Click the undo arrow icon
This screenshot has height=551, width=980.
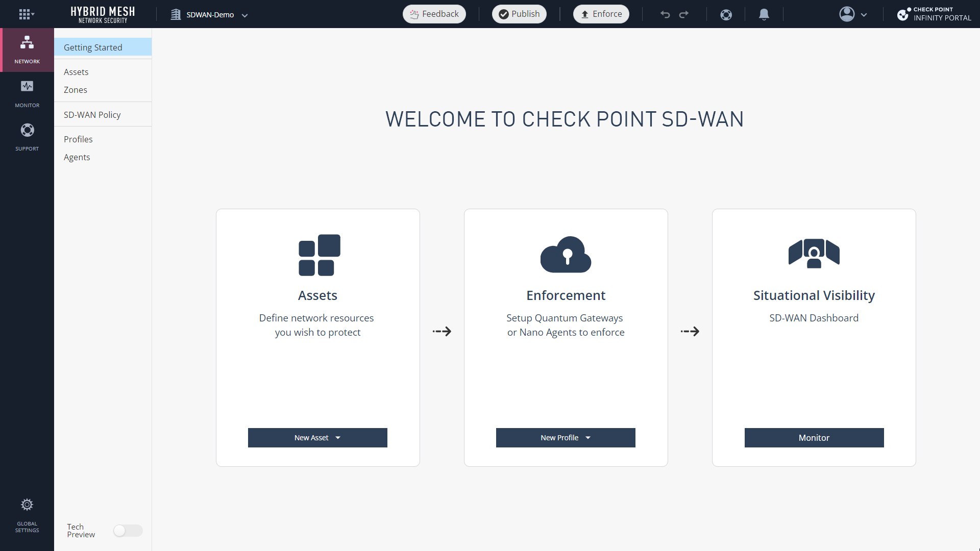click(665, 14)
